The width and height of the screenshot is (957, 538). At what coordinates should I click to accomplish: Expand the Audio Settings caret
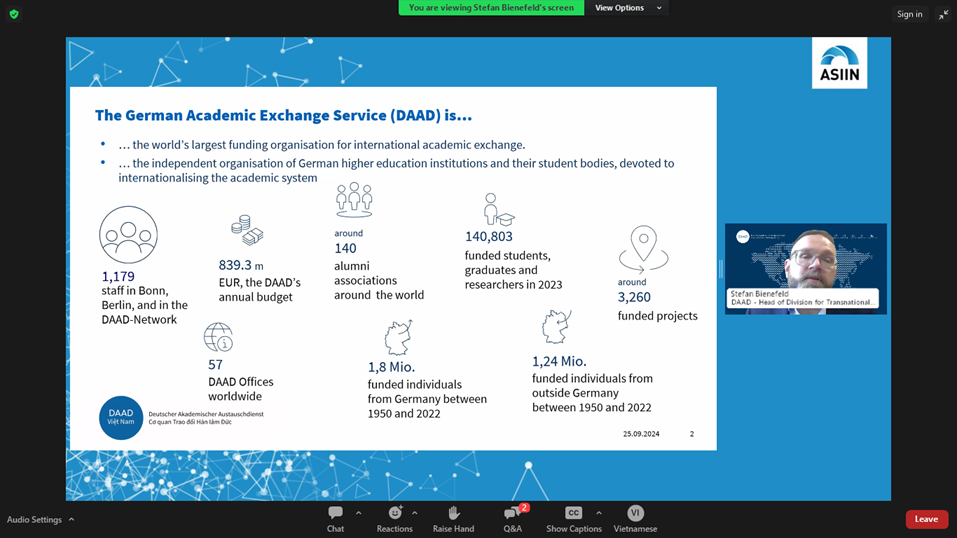pos(71,519)
